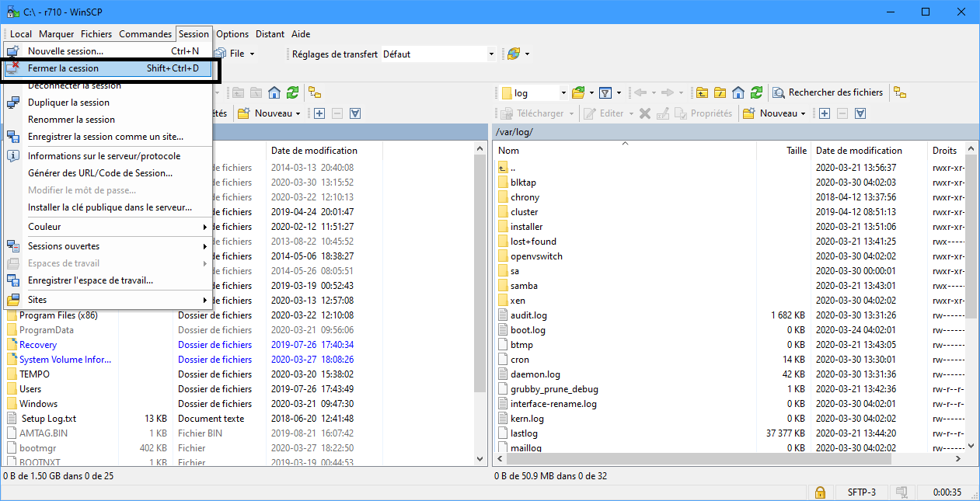The image size is (980, 501).
Task: Open the remote Nouveau button menu
Action: pos(776,113)
